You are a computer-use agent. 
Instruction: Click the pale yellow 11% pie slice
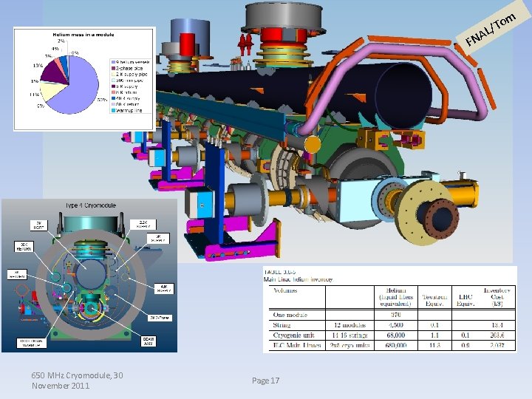[52, 90]
